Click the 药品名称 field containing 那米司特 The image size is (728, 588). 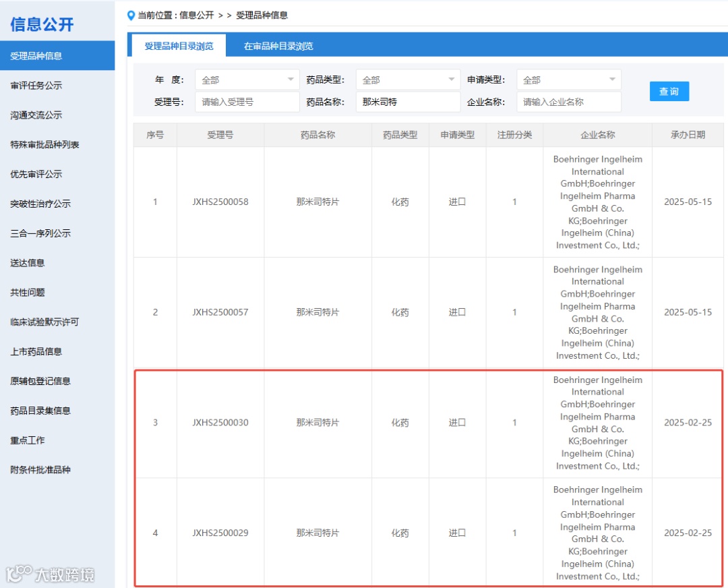click(408, 102)
